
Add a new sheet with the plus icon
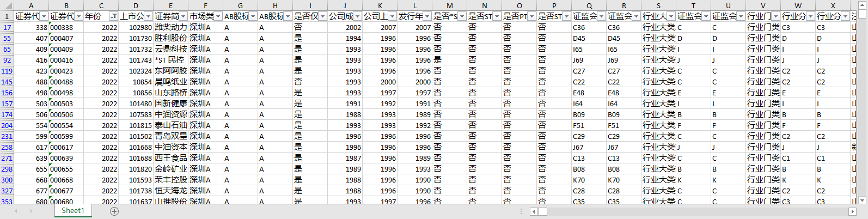[114, 211]
